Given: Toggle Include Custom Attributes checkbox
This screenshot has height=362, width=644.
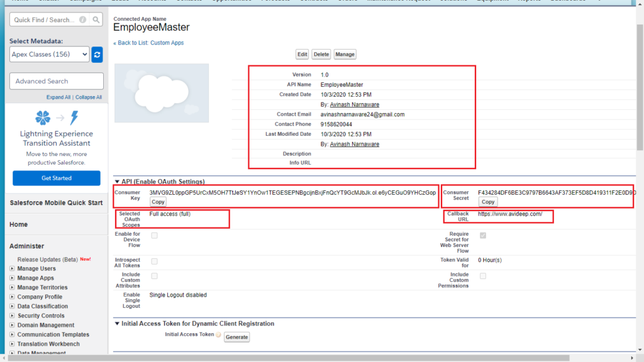Looking at the screenshot, I should (x=155, y=277).
